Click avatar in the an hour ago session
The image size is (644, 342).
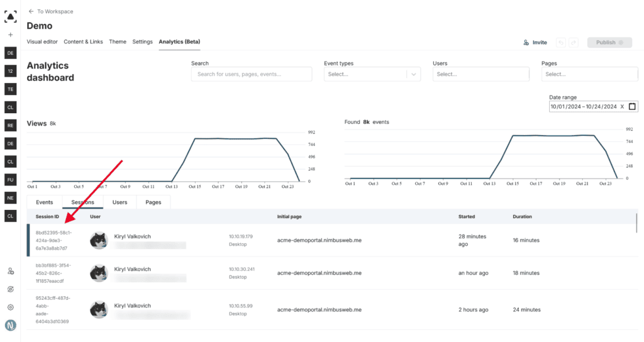click(99, 273)
